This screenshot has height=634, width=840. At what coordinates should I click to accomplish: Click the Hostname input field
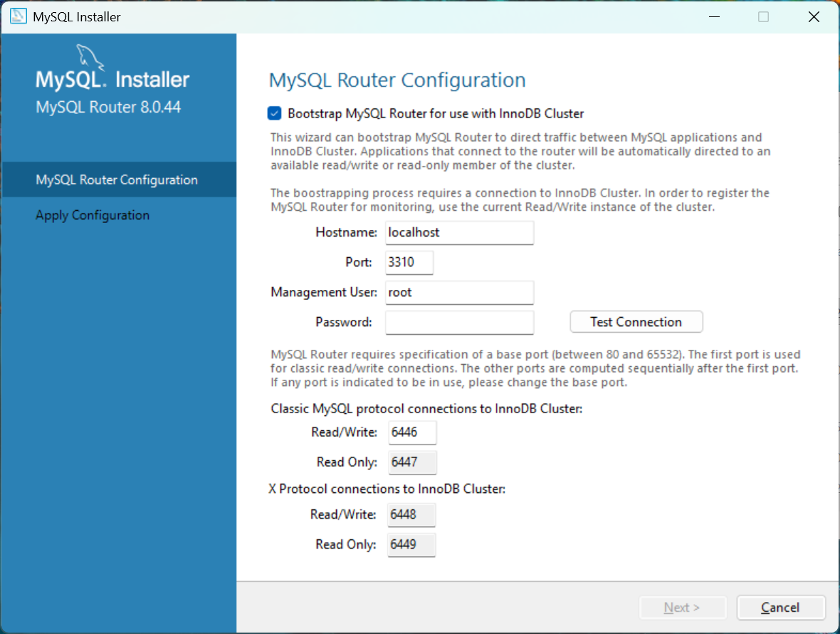point(459,233)
